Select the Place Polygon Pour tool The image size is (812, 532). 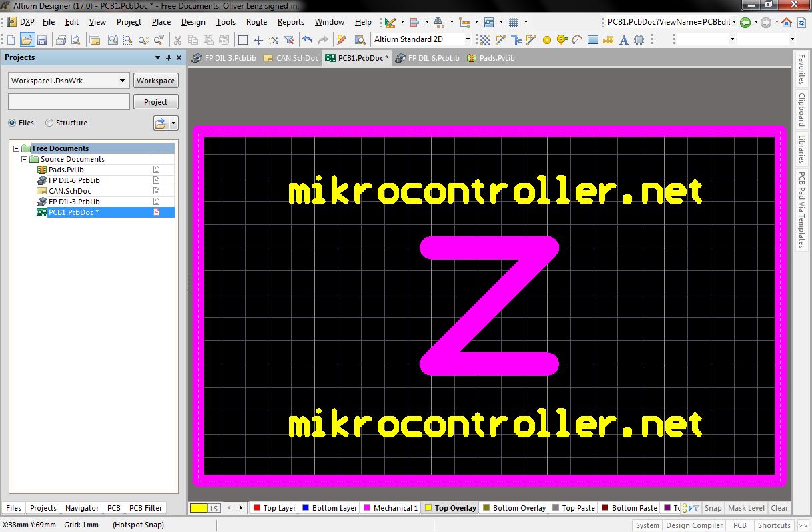point(608,40)
